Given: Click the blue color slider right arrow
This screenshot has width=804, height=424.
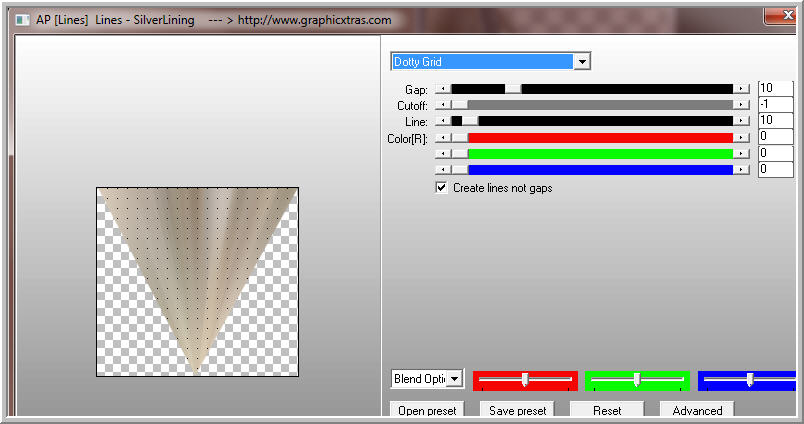Looking at the screenshot, I should (x=741, y=170).
